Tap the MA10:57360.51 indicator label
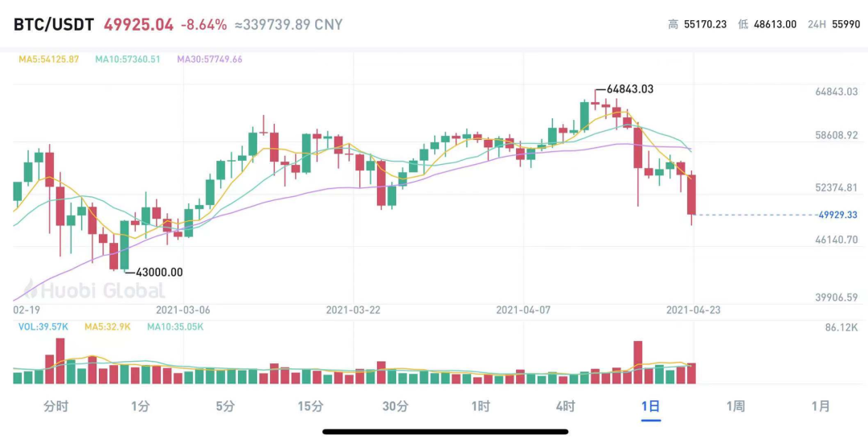868x443 pixels. point(128,59)
